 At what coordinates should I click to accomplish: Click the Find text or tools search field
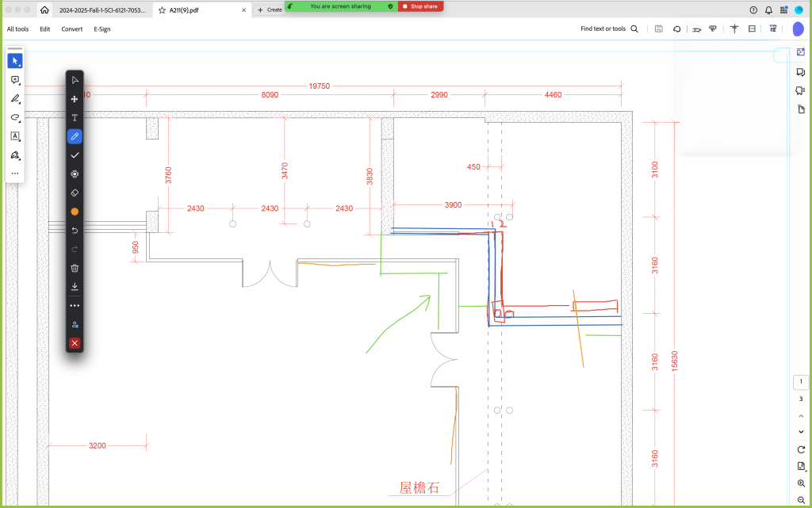(609, 29)
